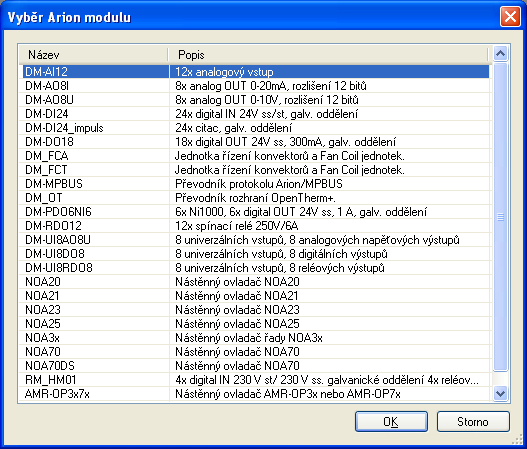Image resolution: width=527 pixels, height=449 pixels.
Task: Click description "24x citac, galv. oddělení"
Action: 234,128
